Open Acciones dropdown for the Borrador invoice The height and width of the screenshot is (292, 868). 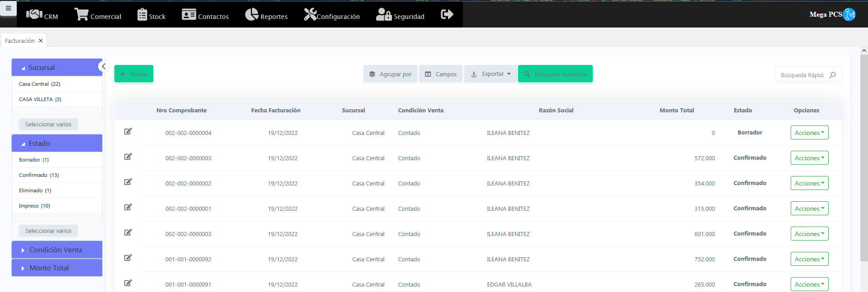tap(809, 133)
